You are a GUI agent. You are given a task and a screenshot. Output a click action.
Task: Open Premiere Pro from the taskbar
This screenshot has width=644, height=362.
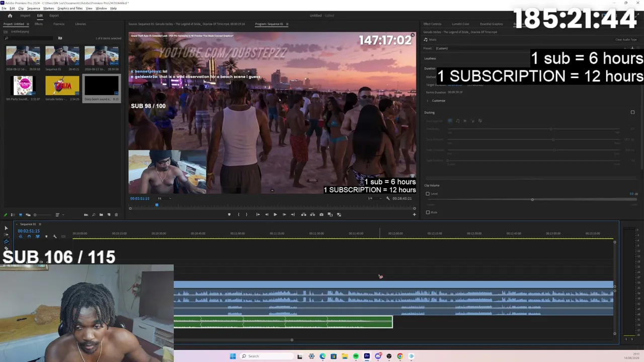click(x=367, y=356)
